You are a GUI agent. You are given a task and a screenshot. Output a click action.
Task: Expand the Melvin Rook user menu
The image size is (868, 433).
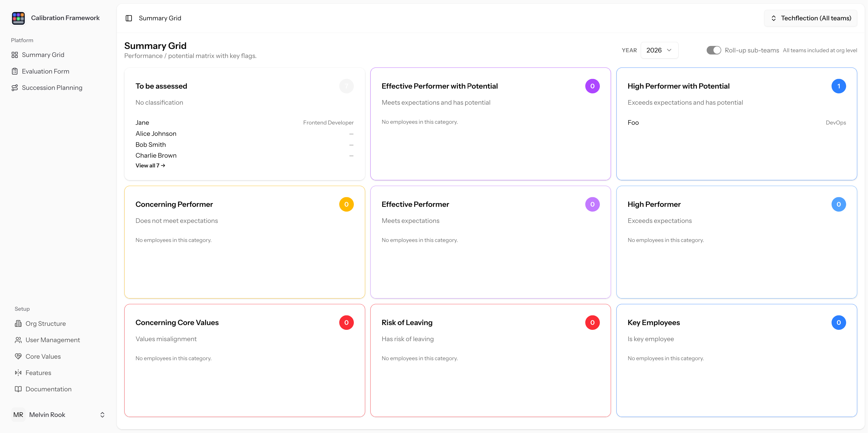click(x=58, y=415)
